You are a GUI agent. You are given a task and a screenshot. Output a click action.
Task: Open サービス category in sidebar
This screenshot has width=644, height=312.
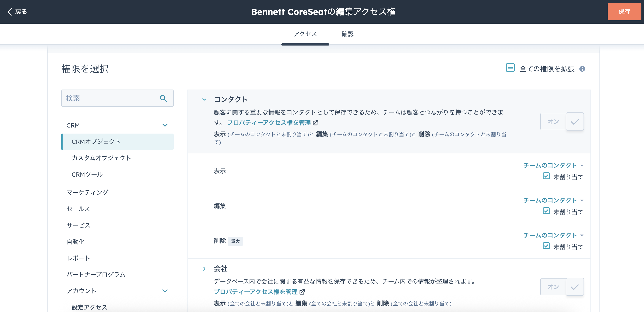[x=78, y=225]
